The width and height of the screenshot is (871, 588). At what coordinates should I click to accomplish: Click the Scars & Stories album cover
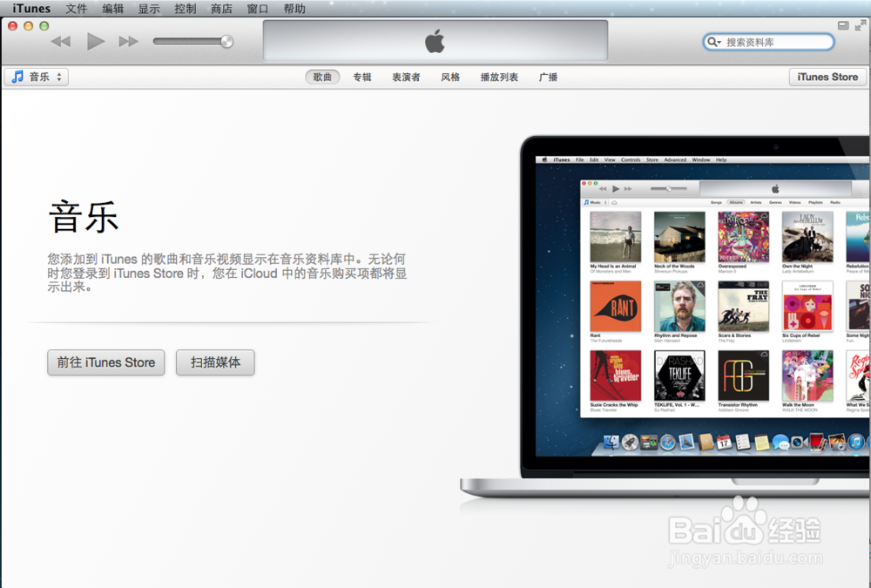[x=744, y=307]
